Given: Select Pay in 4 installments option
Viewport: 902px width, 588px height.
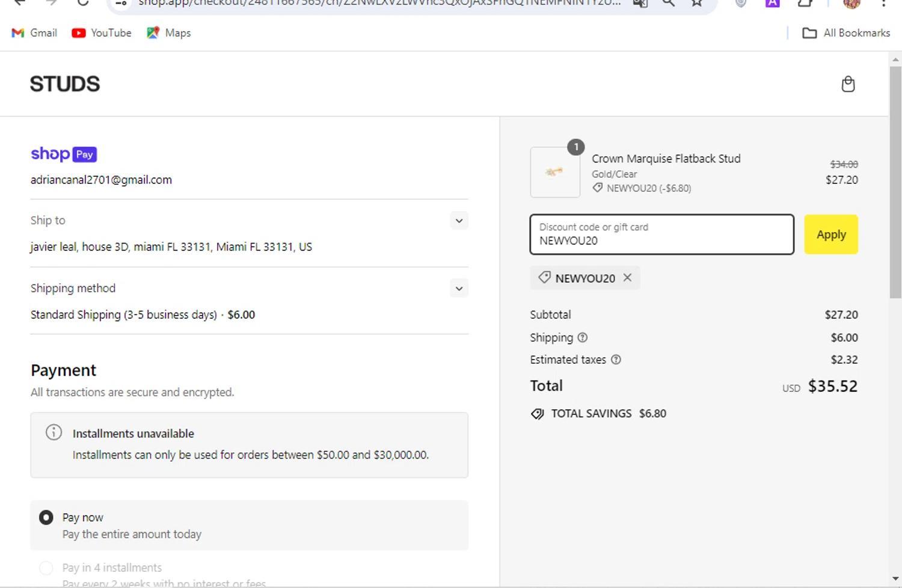Looking at the screenshot, I should (x=46, y=568).
